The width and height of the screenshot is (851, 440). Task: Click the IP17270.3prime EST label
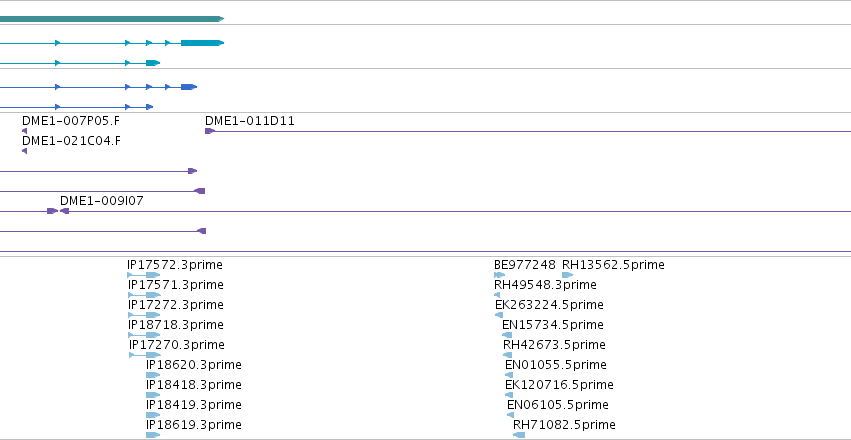point(176,345)
